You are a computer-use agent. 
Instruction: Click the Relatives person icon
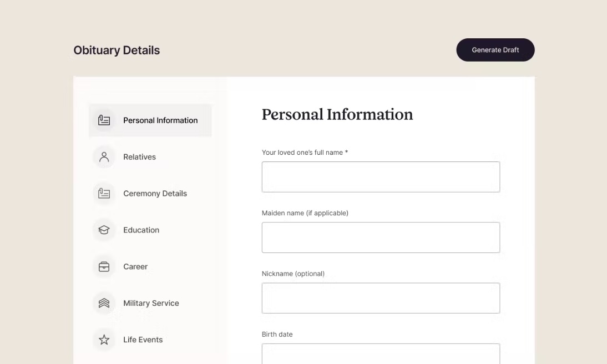104,157
